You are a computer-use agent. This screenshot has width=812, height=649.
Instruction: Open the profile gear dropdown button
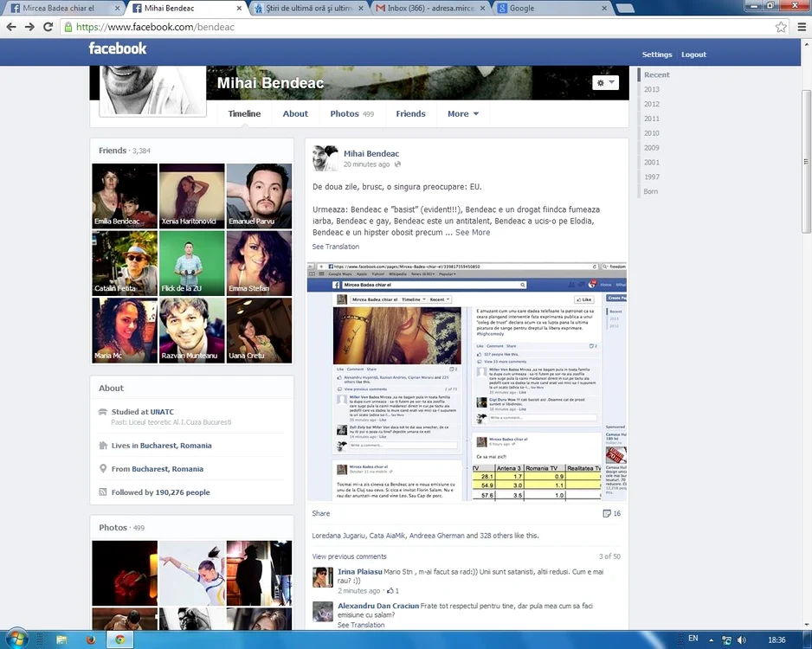[x=605, y=83]
